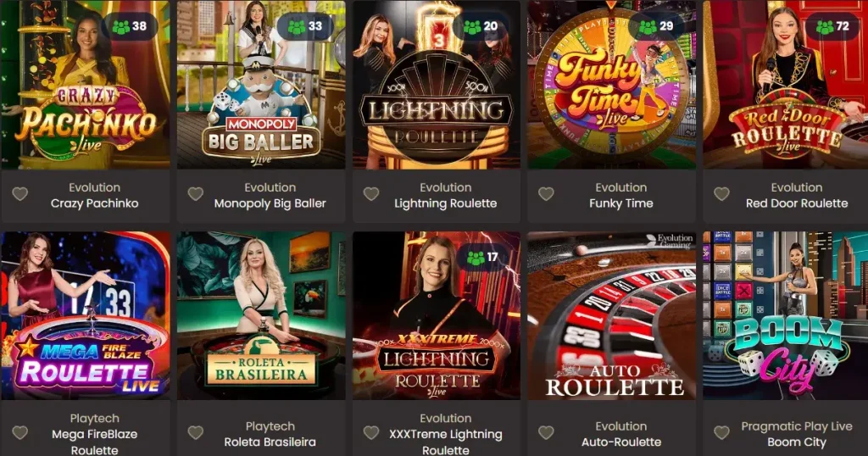
Task: Heart the XXXTreme Lightning Roulette game
Action: point(371,433)
